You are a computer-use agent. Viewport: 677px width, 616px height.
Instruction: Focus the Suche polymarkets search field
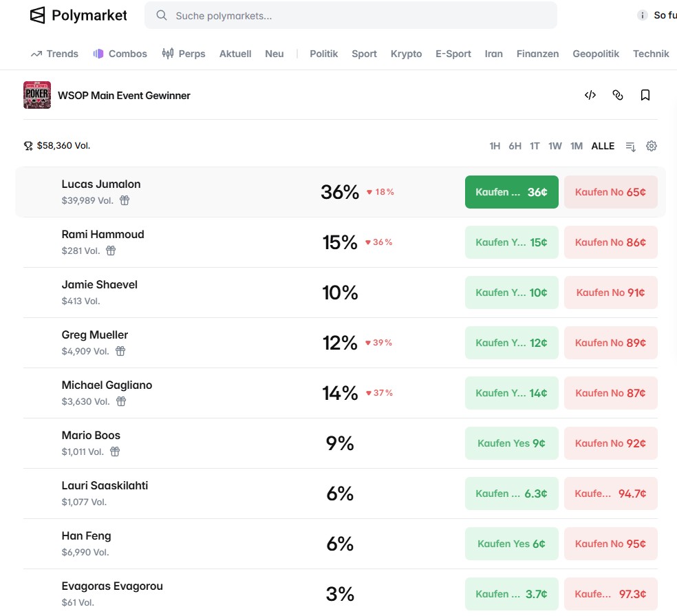pos(351,16)
